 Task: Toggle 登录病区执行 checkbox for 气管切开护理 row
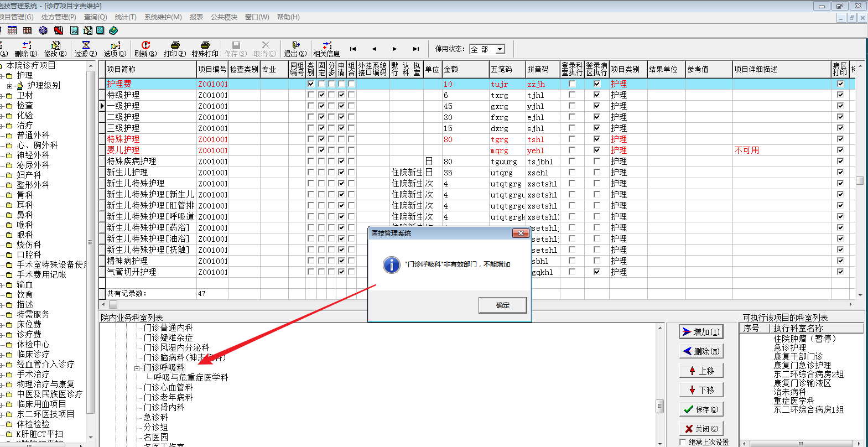coord(597,272)
